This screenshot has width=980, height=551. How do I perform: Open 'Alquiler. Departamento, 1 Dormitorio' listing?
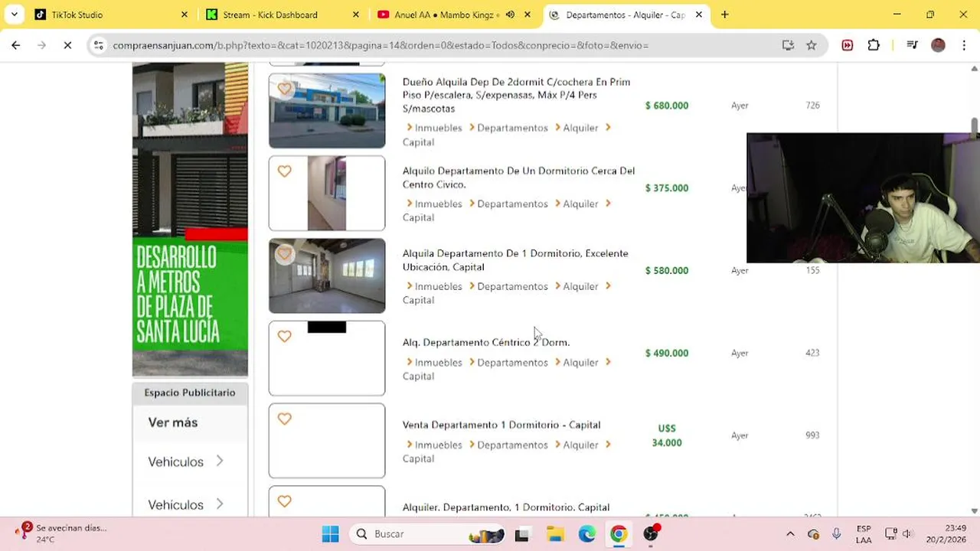pos(506,507)
